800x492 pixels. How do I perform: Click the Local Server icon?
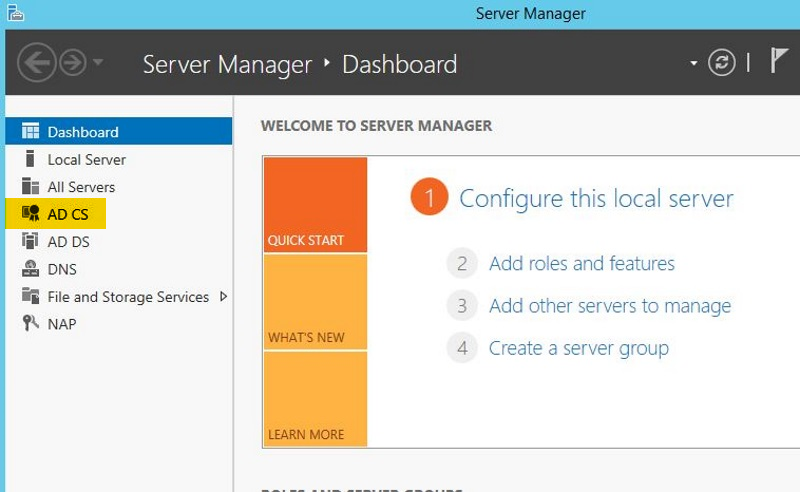30,159
